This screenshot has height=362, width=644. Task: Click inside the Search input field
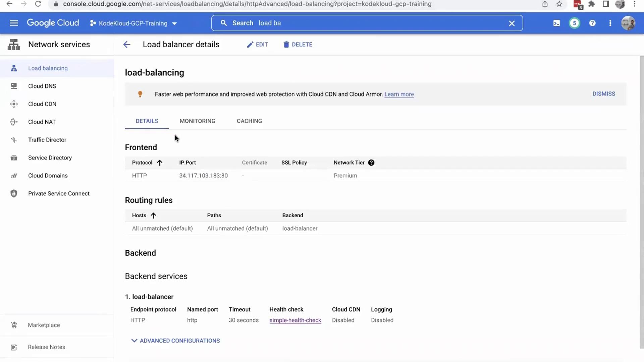click(369, 23)
